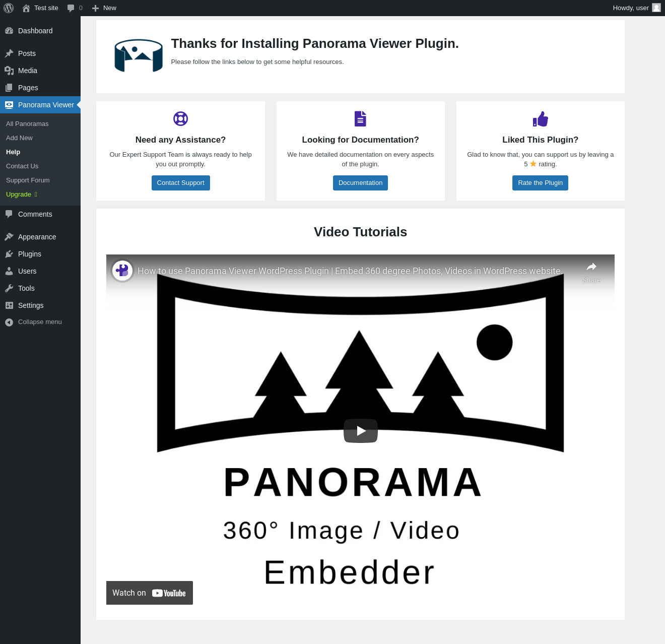Screen dimensions: 665x644
Task: Open Support Forum submenu link
Action: pyautogui.click(x=28, y=180)
